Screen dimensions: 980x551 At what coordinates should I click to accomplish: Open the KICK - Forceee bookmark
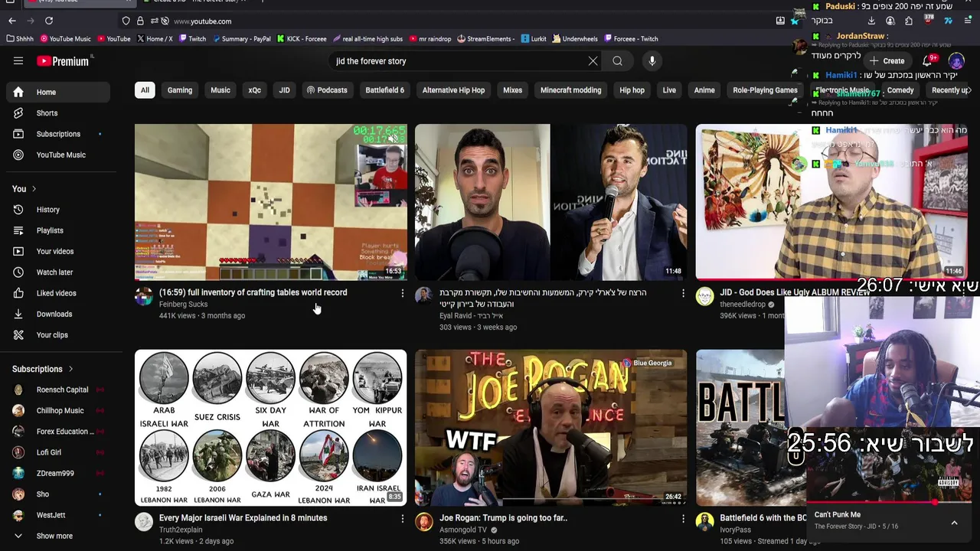tap(302, 39)
